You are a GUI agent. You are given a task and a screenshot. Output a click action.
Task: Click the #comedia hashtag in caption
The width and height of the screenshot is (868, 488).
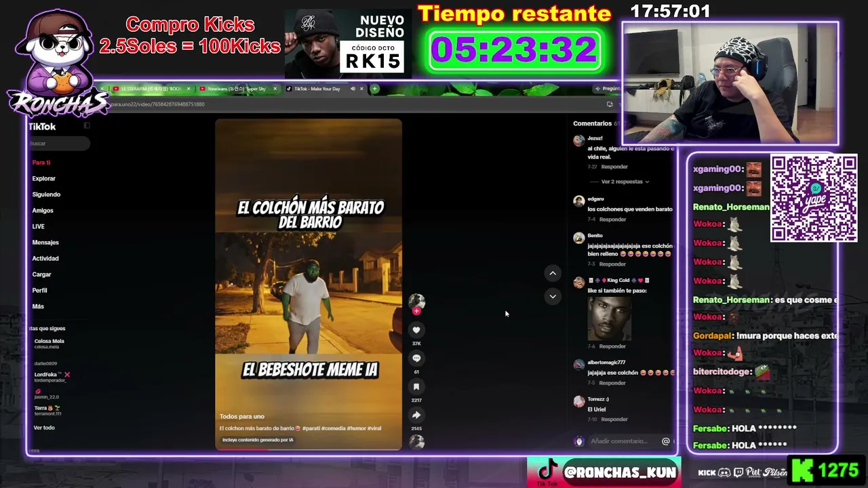point(334,428)
